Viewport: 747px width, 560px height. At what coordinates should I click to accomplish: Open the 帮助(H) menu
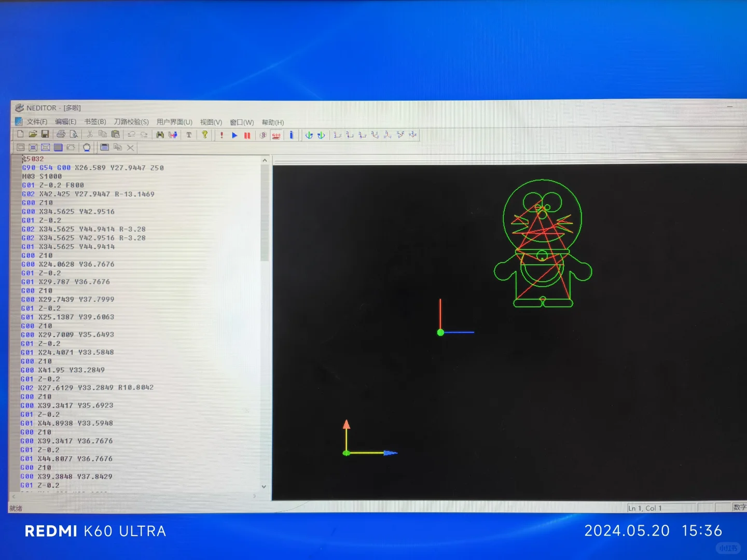click(x=273, y=123)
